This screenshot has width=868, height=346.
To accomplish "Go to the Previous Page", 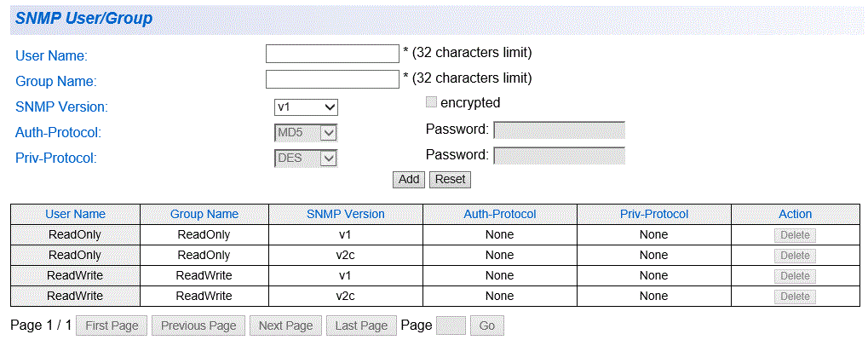I will [198, 326].
